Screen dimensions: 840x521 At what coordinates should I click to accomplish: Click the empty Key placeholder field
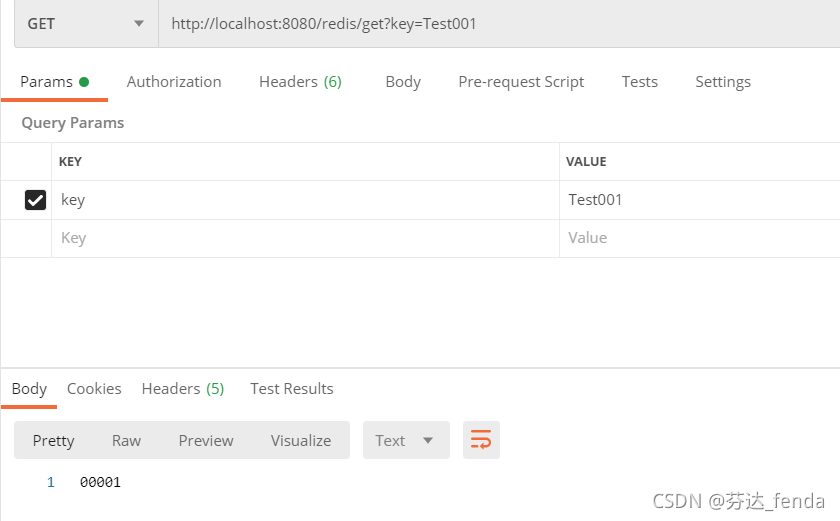pyautogui.click(x=305, y=238)
